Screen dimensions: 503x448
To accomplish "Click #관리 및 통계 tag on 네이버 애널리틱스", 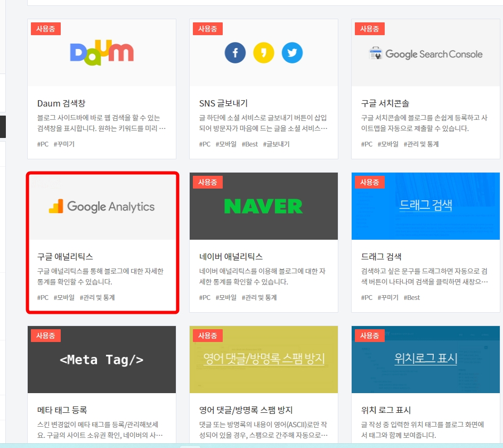I will [259, 298].
